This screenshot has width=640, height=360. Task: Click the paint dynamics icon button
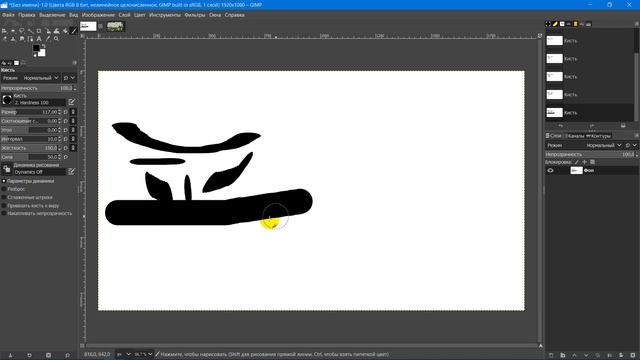click(7, 169)
